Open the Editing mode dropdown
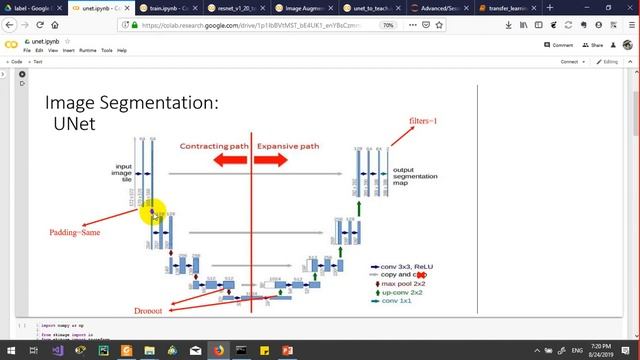The image size is (640, 360). click(607, 62)
